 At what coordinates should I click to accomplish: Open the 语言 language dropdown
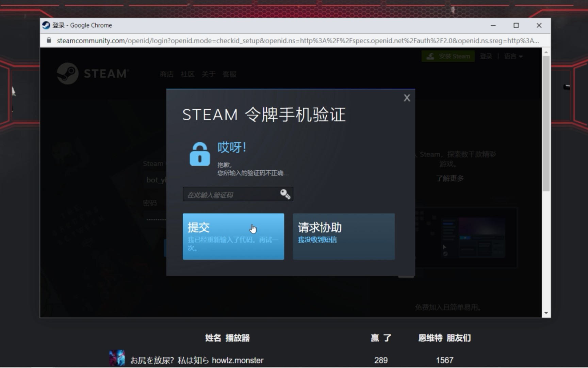coord(513,56)
